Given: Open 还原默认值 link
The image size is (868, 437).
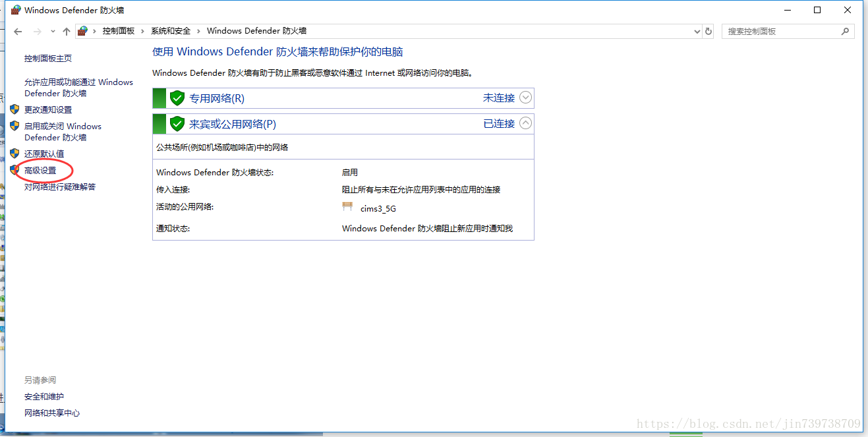Looking at the screenshot, I should click(x=44, y=154).
